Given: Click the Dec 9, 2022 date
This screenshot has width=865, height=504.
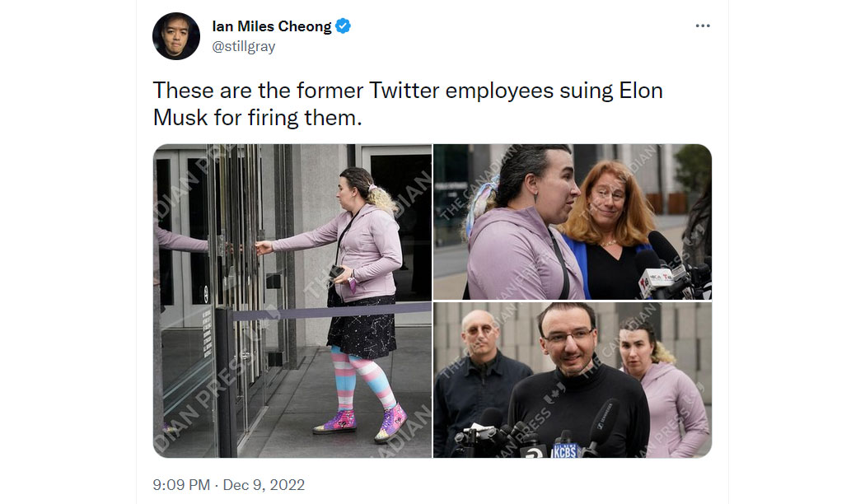Looking at the screenshot, I should tap(264, 485).
